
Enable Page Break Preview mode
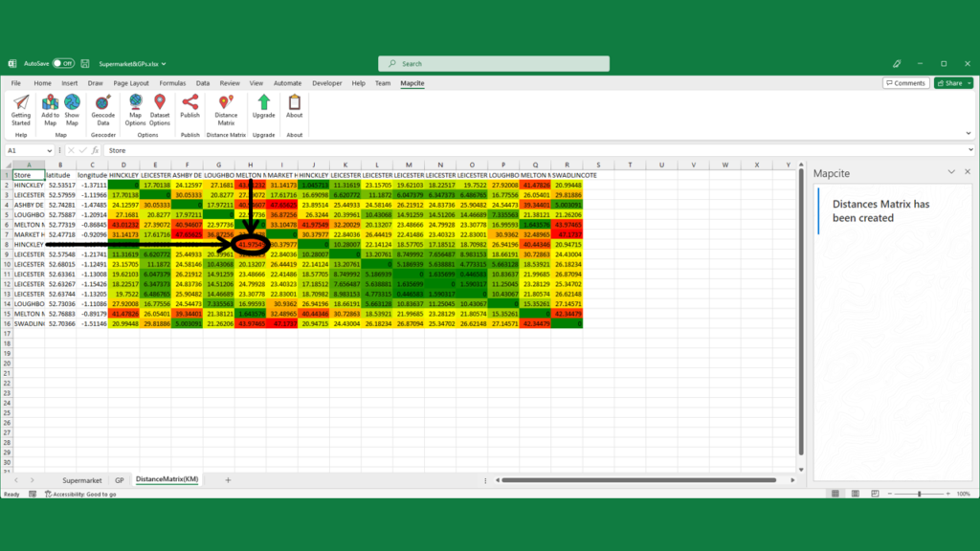876,493
